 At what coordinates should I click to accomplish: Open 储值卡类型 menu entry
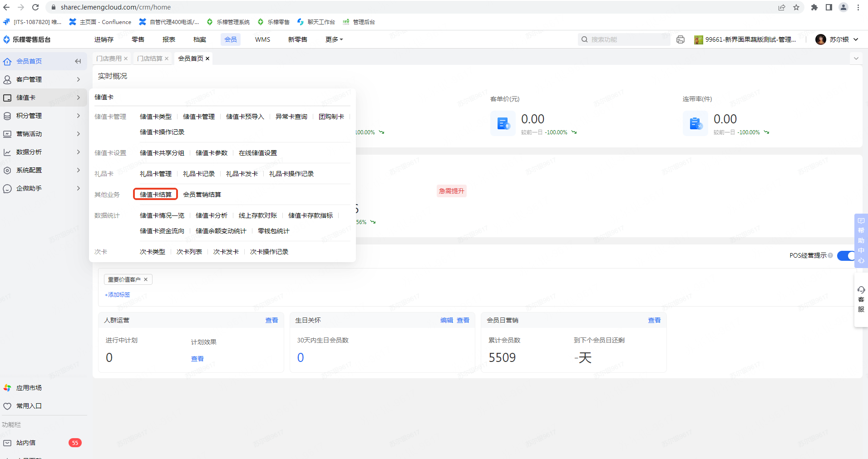(156, 117)
